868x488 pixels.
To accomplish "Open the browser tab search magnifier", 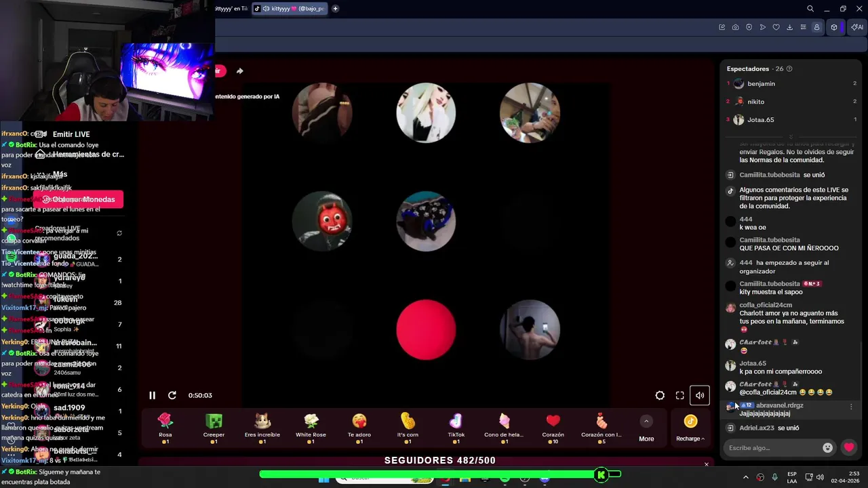I will [x=810, y=9].
